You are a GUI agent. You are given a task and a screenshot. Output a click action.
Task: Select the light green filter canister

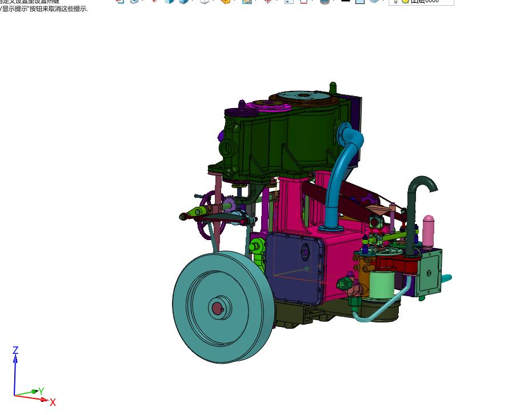tap(381, 284)
